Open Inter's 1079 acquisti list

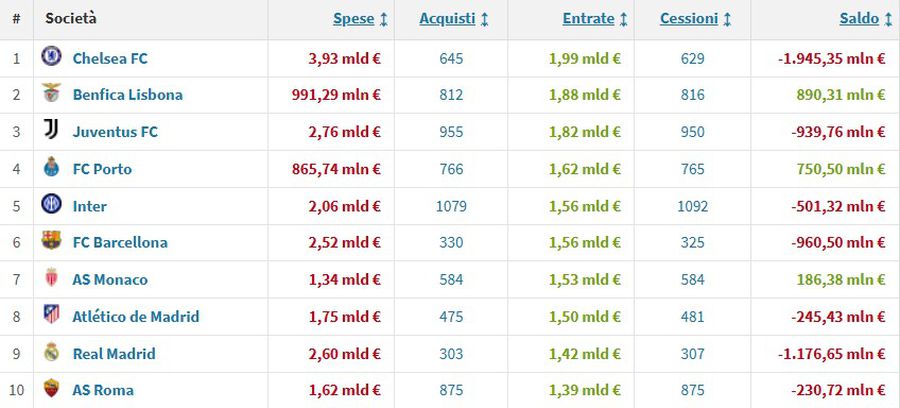(451, 206)
